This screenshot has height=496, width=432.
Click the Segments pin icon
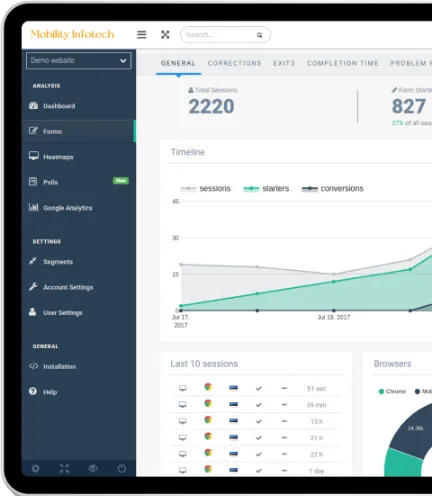pyautogui.click(x=33, y=261)
